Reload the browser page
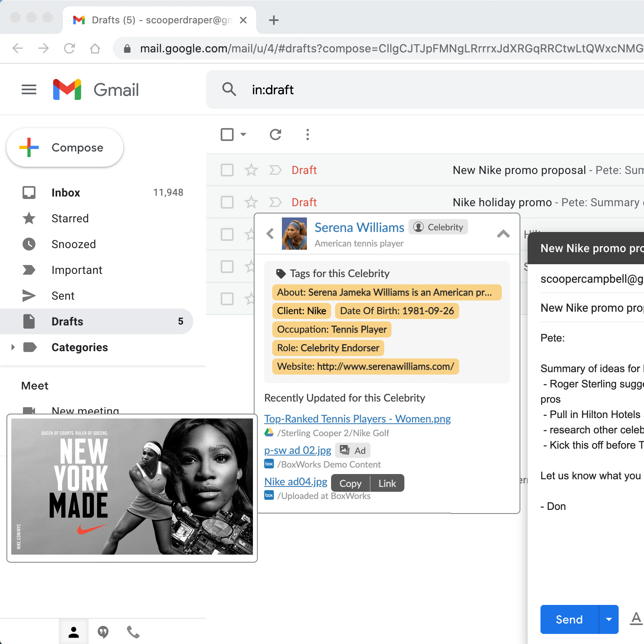This screenshot has width=644, height=644. pyautogui.click(x=70, y=49)
